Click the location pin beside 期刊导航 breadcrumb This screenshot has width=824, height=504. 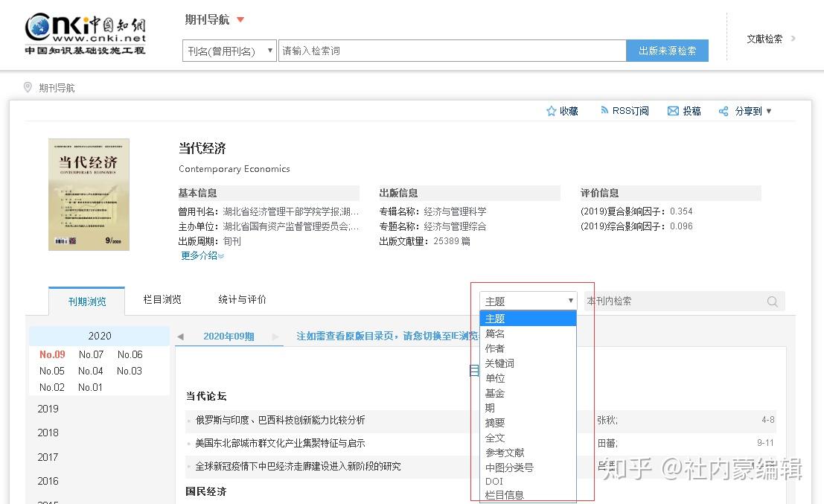coord(26,87)
